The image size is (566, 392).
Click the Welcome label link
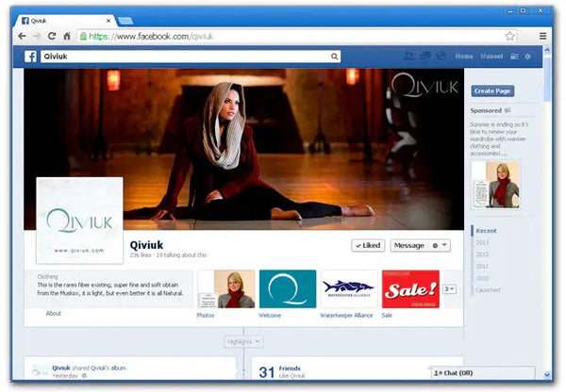click(x=270, y=315)
